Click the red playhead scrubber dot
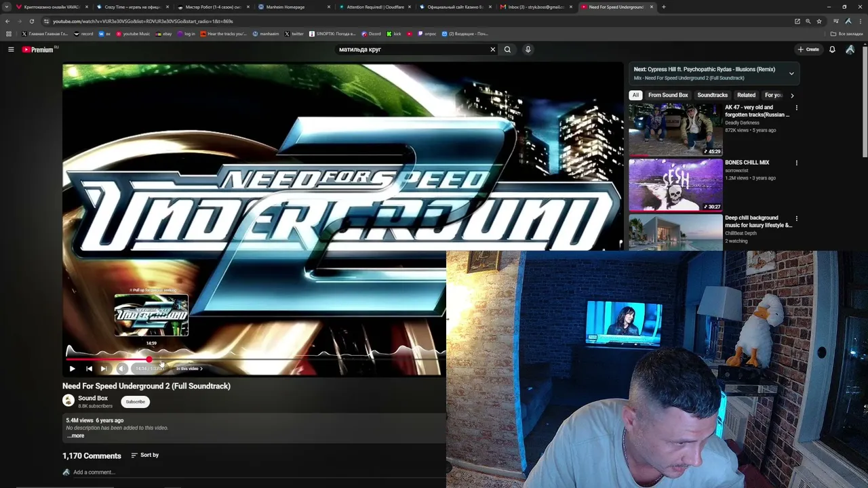The height and width of the screenshot is (488, 868). [149, 359]
